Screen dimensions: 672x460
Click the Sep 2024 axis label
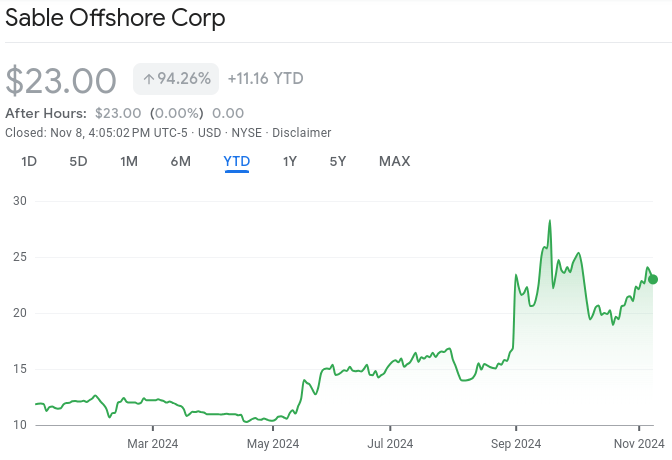[x=514, y=442]
